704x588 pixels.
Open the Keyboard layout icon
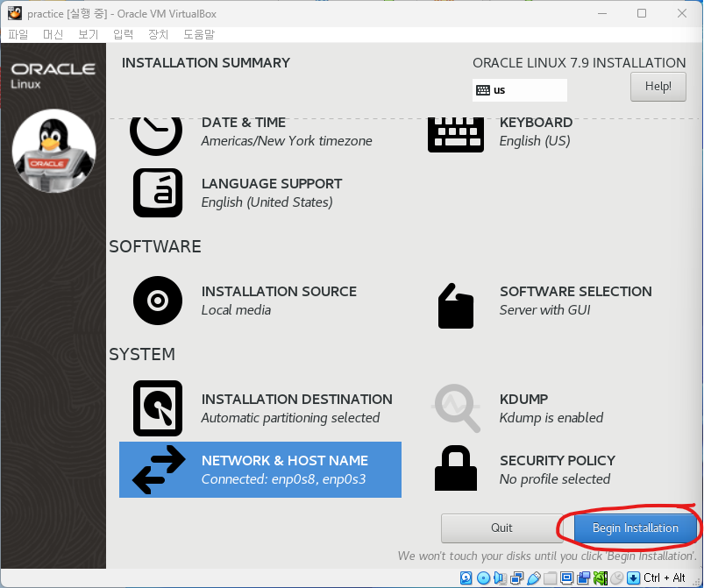click(456, 135)
